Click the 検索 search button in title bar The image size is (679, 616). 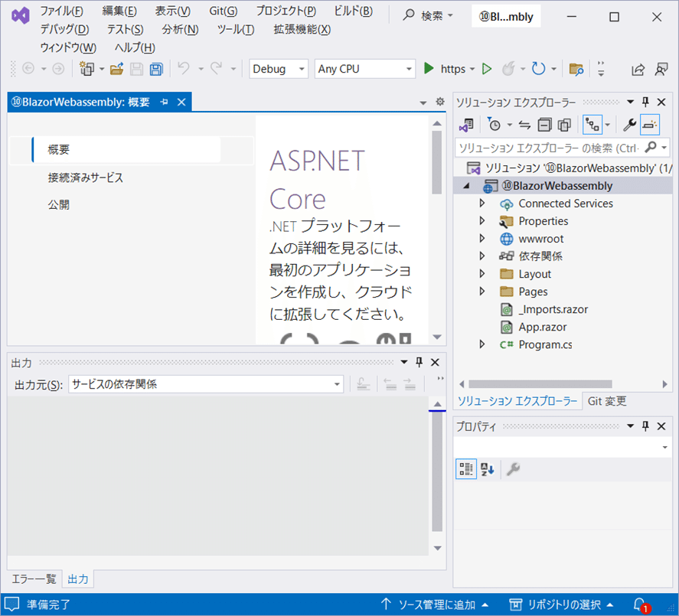tap(428, 16)
